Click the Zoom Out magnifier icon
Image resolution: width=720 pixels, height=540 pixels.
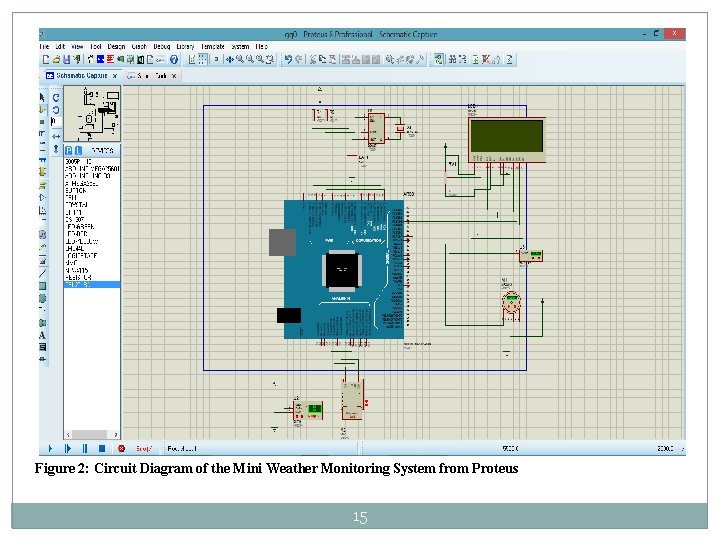pos(250,59)
